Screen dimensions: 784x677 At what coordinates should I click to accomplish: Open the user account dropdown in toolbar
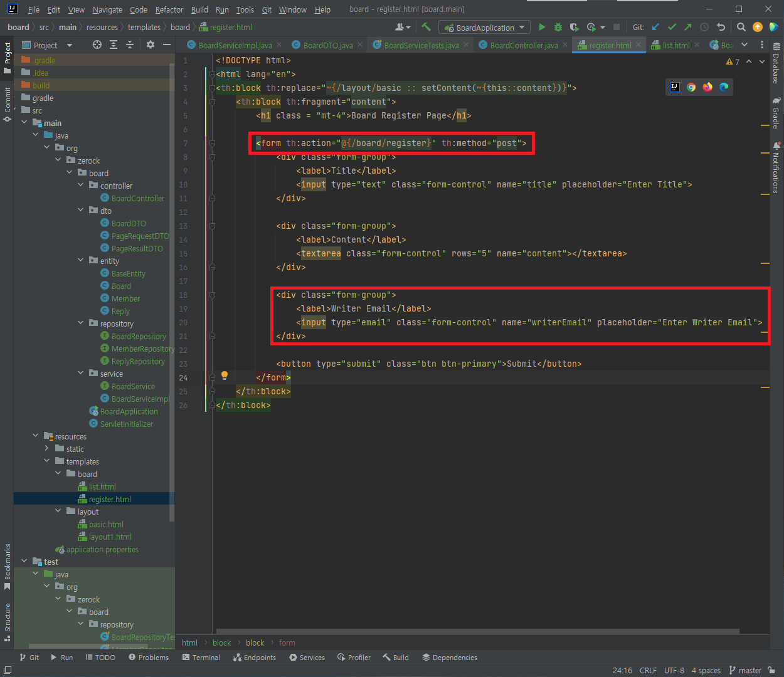coord(403,27)
